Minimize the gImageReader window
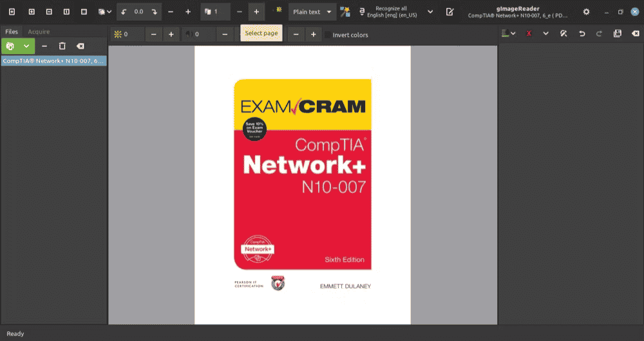This screenshot has width=644, height=341. click(607, 12)
